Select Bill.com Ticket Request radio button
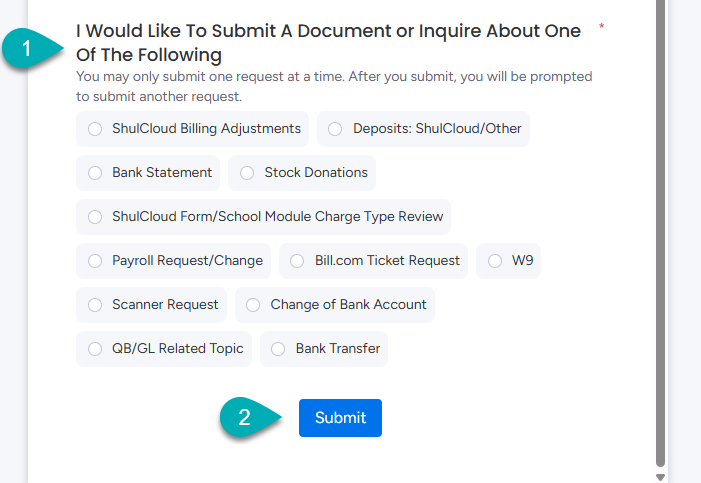This screenshot has width=701, height=483. 297,261
